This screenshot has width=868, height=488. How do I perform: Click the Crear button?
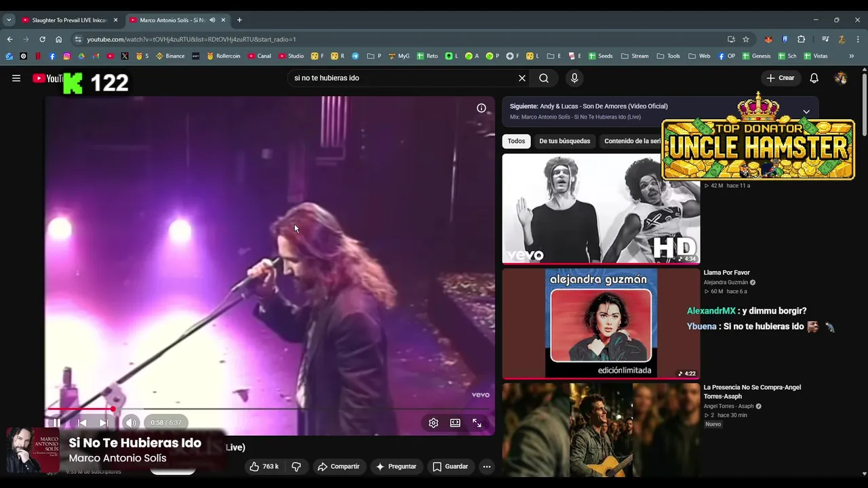[780, 78]
